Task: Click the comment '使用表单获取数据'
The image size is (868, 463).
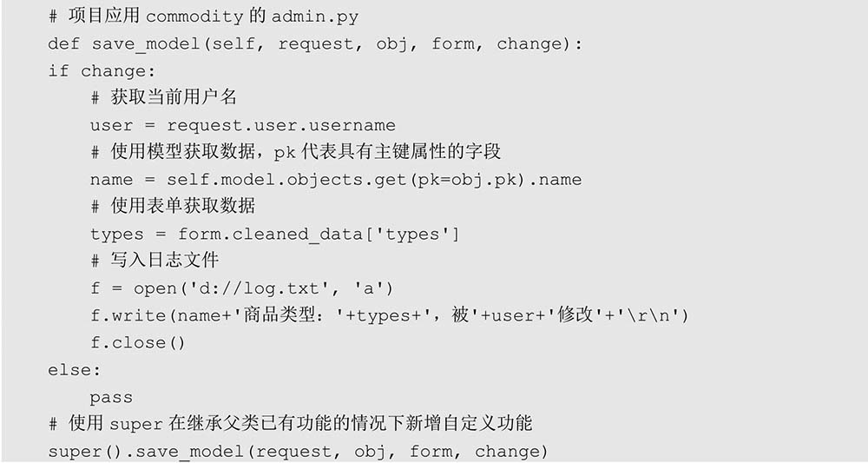Action: (173, 206)
